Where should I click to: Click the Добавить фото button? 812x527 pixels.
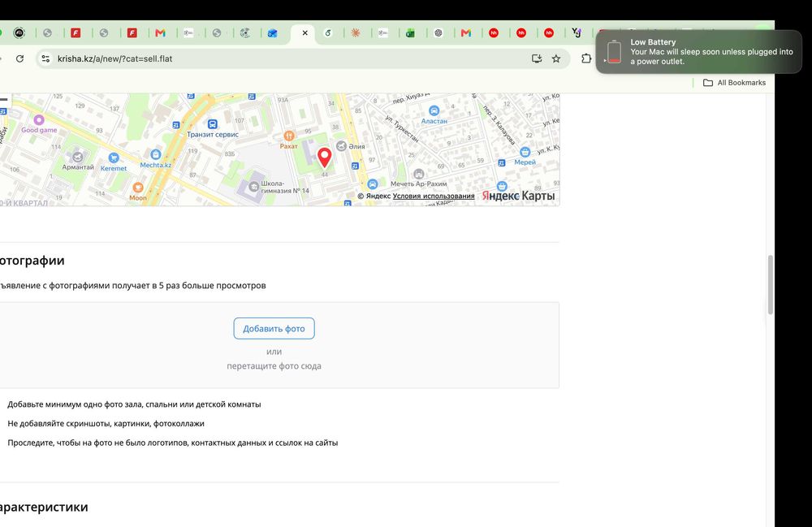[274, 329]
